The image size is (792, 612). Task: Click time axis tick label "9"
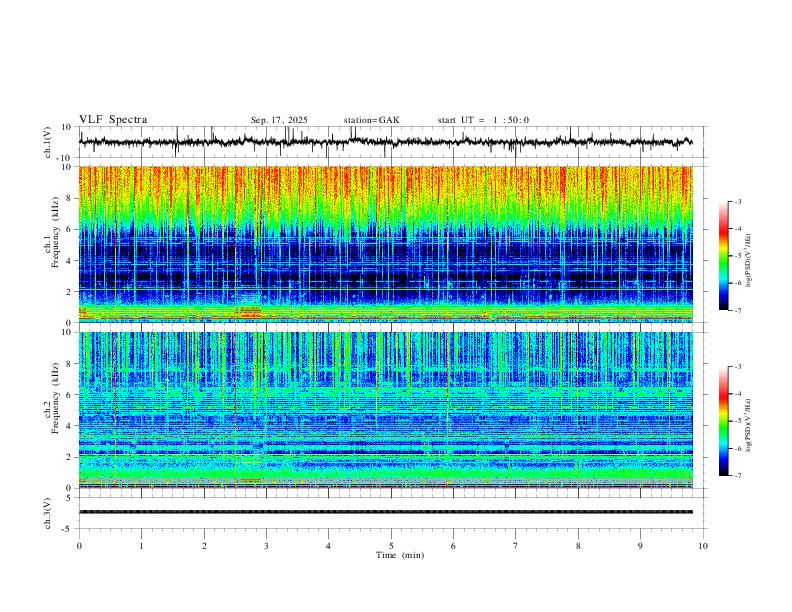click(640, 546)
